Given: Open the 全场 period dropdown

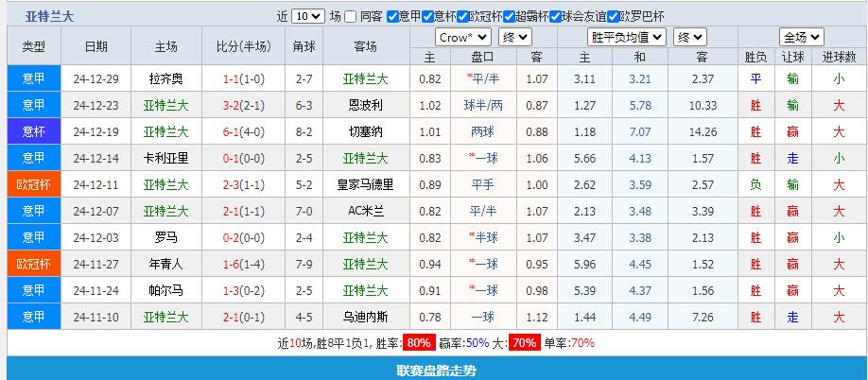Looking at the screenshot, I should click(x=801, y=37).
